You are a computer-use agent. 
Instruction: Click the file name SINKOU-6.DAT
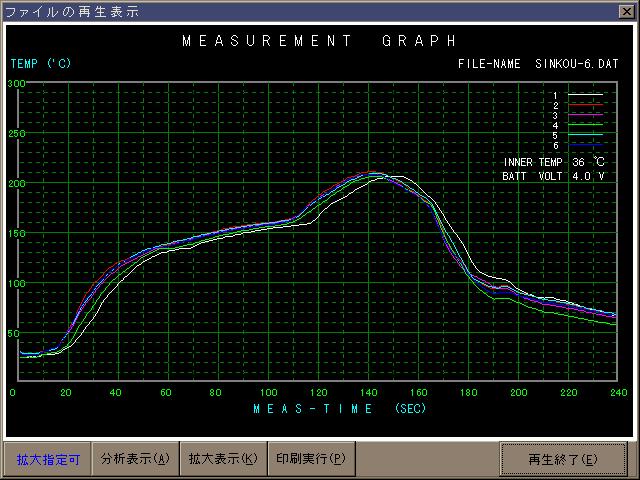click(x=577, y=64)
